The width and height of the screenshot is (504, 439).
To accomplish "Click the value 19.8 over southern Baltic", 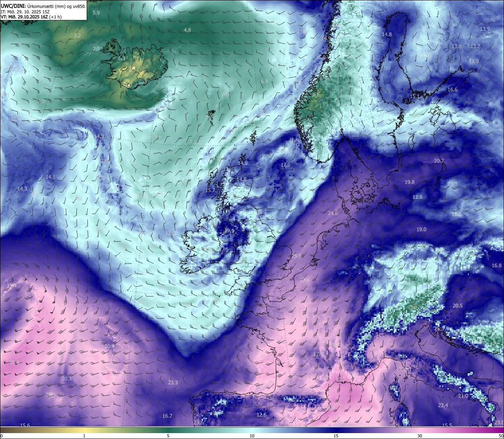I will 409,182.
